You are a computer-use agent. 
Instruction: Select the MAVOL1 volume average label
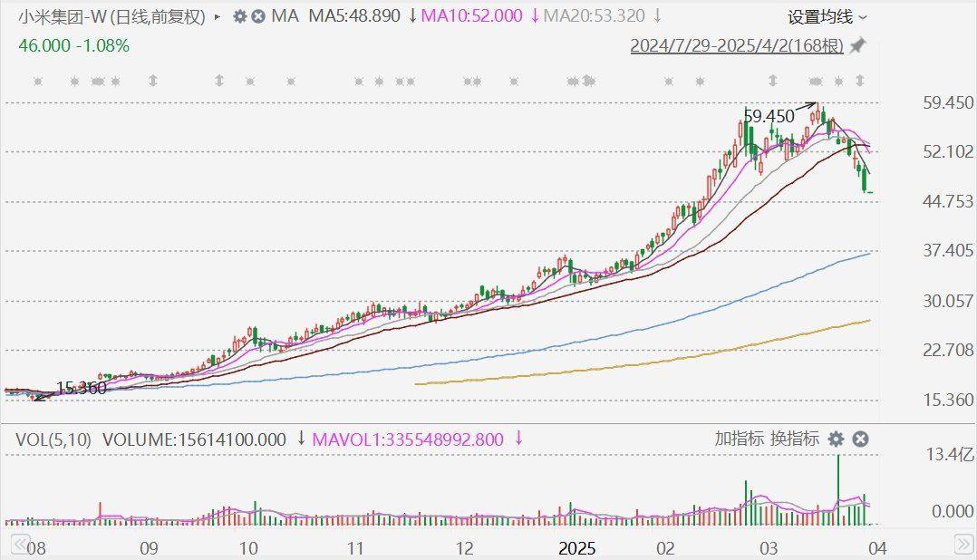pyautogui.click(x=408, y=439)
